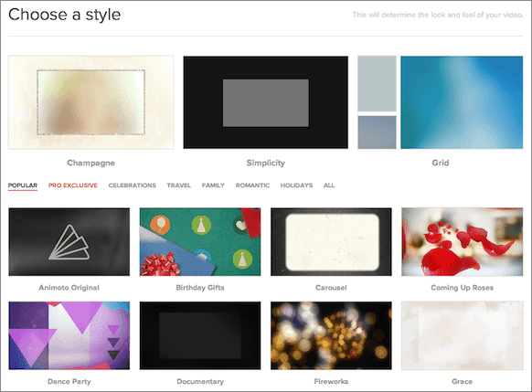Choose the Carousel style thumbnail
Screen dimensions: 532x392
tap(331, 242)
